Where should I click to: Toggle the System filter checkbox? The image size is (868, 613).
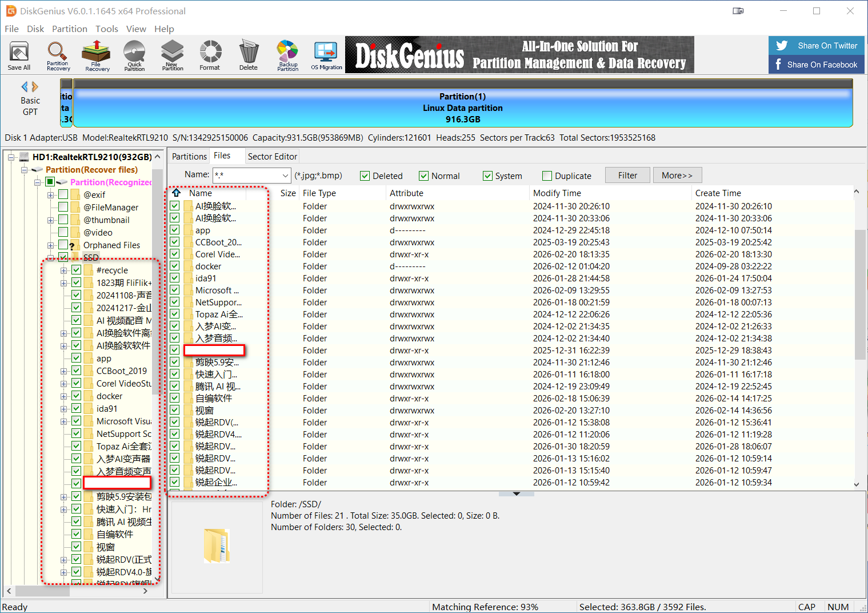tap(487, 176)
